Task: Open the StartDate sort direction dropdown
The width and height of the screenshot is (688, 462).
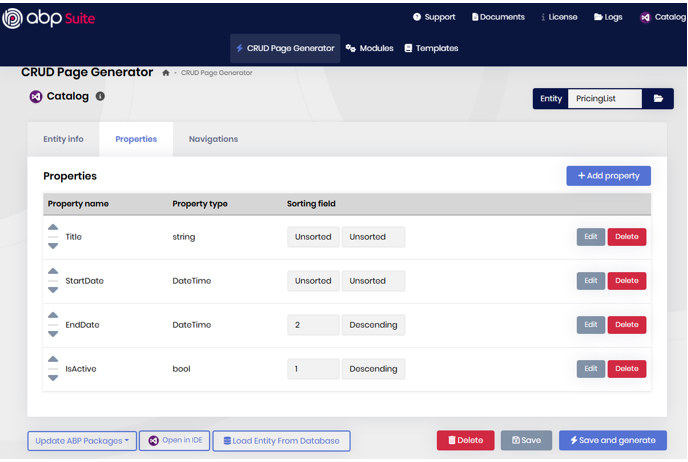Action: tap(373, 281)
